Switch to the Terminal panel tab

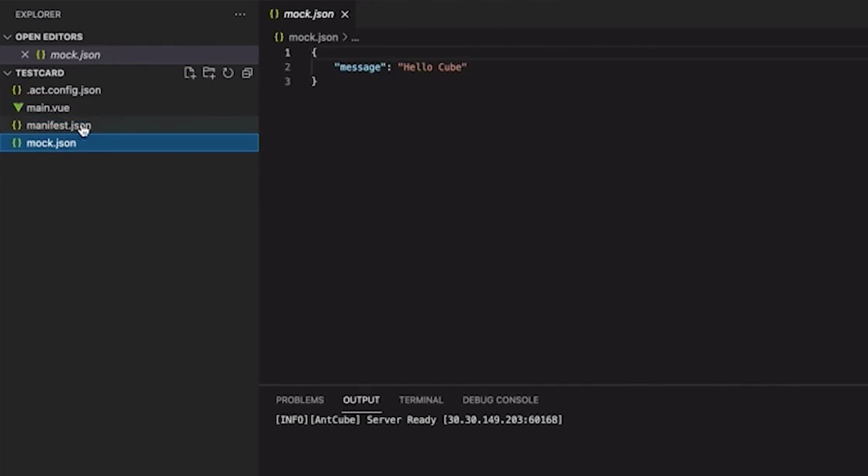tap(421, 400)
